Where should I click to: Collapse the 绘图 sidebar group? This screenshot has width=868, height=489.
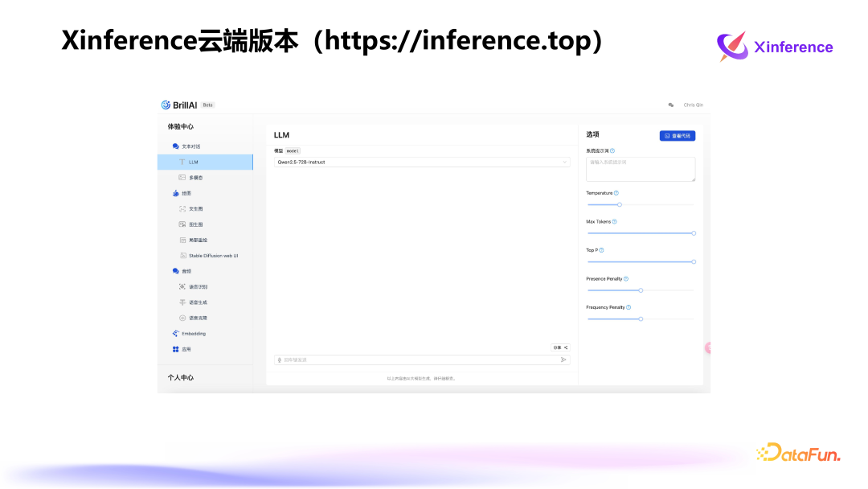point(186,193)
